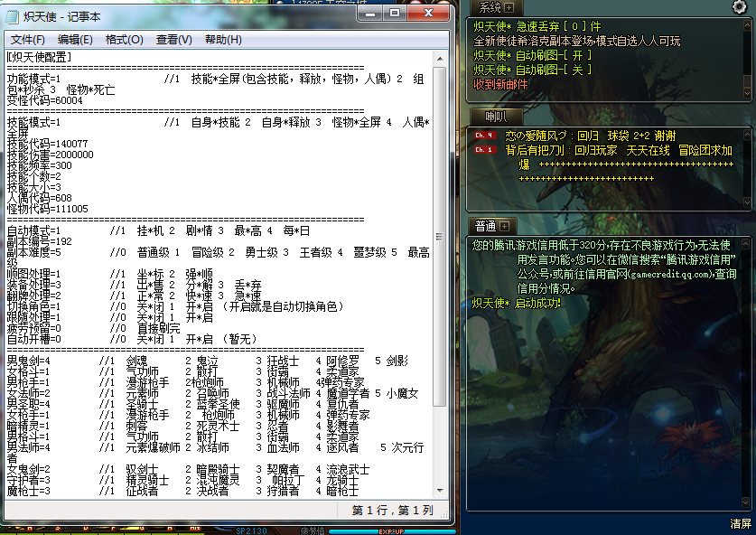Open the 格式(O) menu

click(124, 40)
